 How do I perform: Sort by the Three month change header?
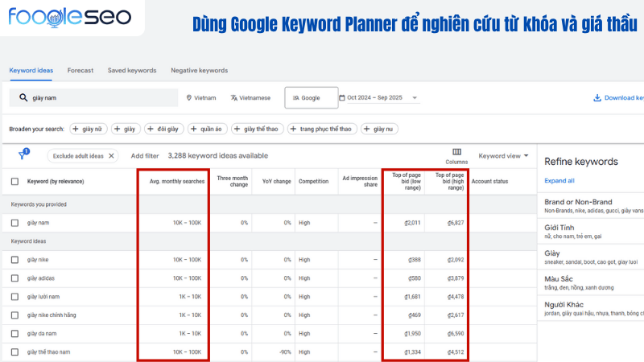pos(232,182)
